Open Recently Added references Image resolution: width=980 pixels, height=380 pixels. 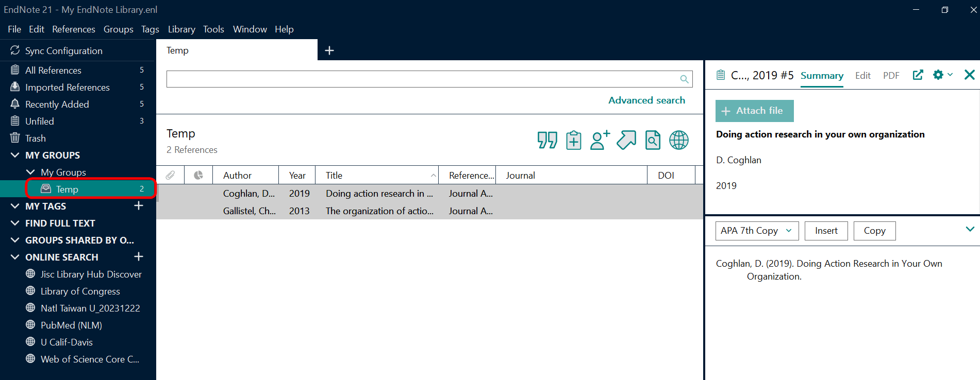click(x=78, y=104)
